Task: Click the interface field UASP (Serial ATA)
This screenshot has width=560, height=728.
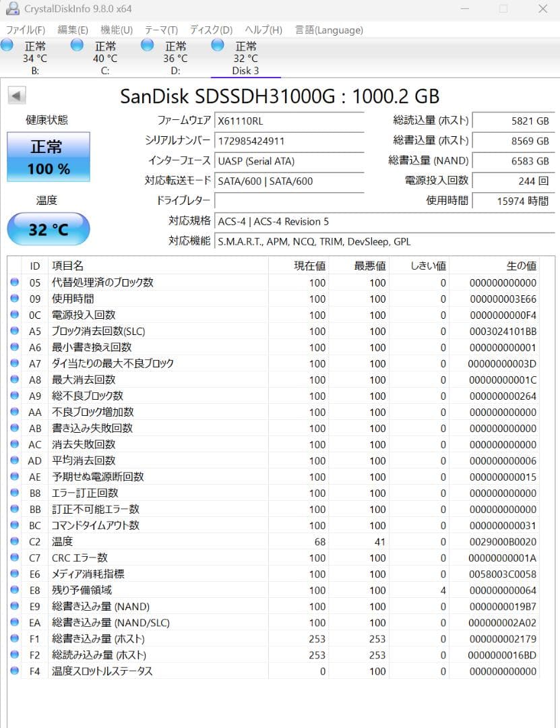Action: [289, 161]
